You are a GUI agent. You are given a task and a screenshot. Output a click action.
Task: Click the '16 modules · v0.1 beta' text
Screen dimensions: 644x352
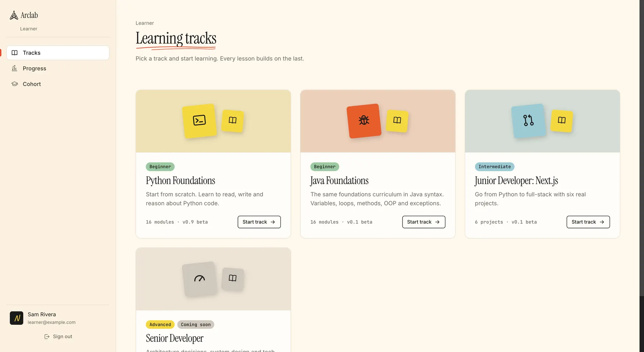[341, 222]
